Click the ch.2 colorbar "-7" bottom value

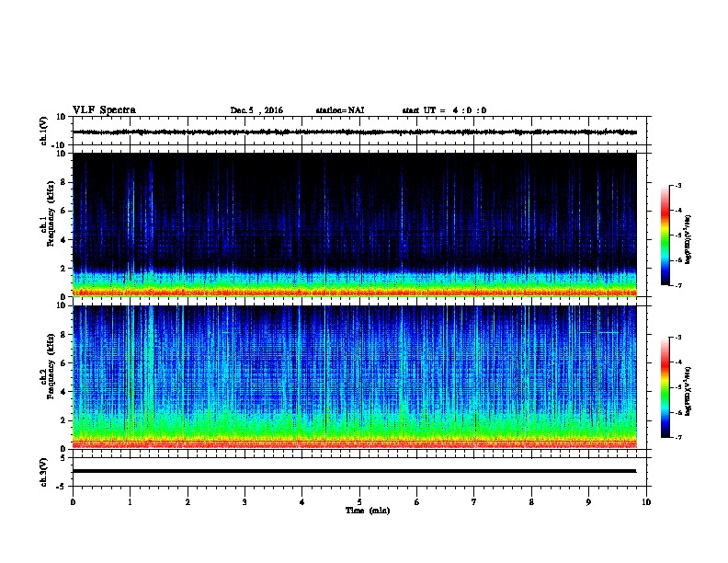point(678,437)
